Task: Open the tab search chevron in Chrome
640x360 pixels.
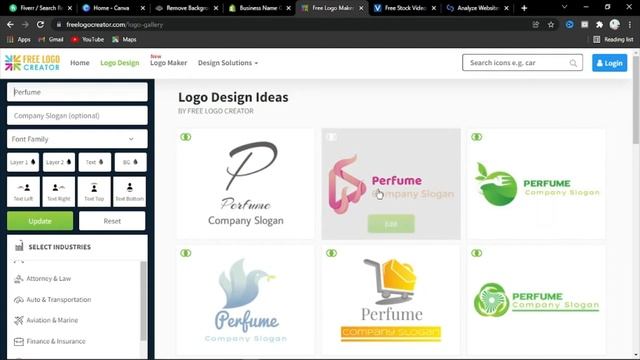Action: click(564, 7)
